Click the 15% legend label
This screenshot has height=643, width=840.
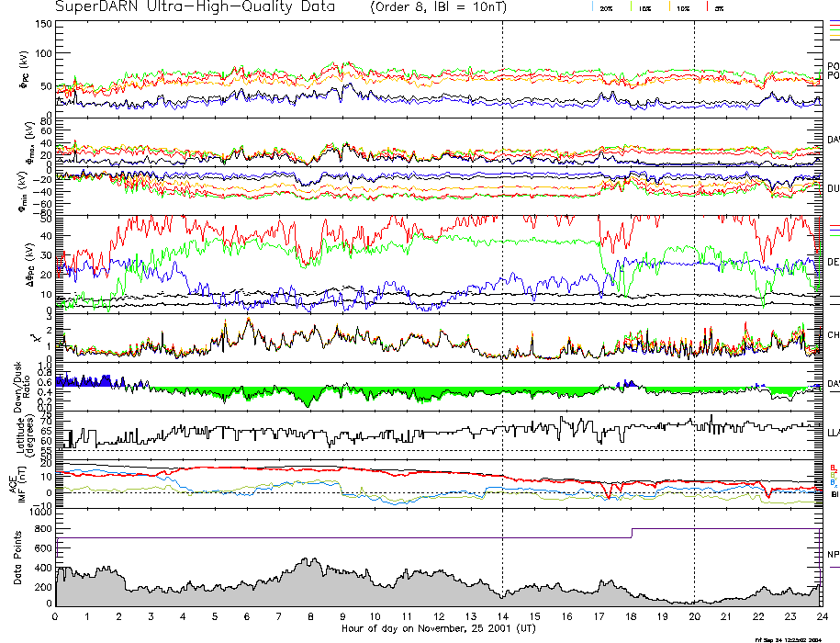[645, 7]
